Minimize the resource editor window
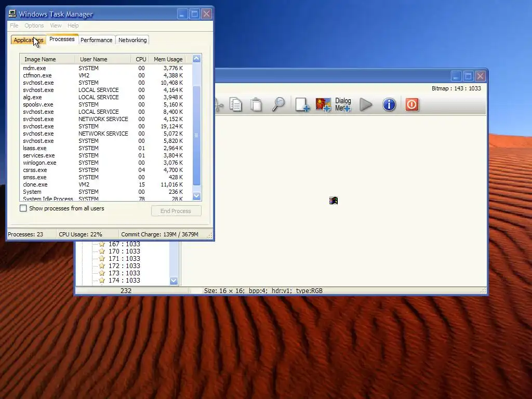Screen dimensions: 532x399 (x=456, y=76)
